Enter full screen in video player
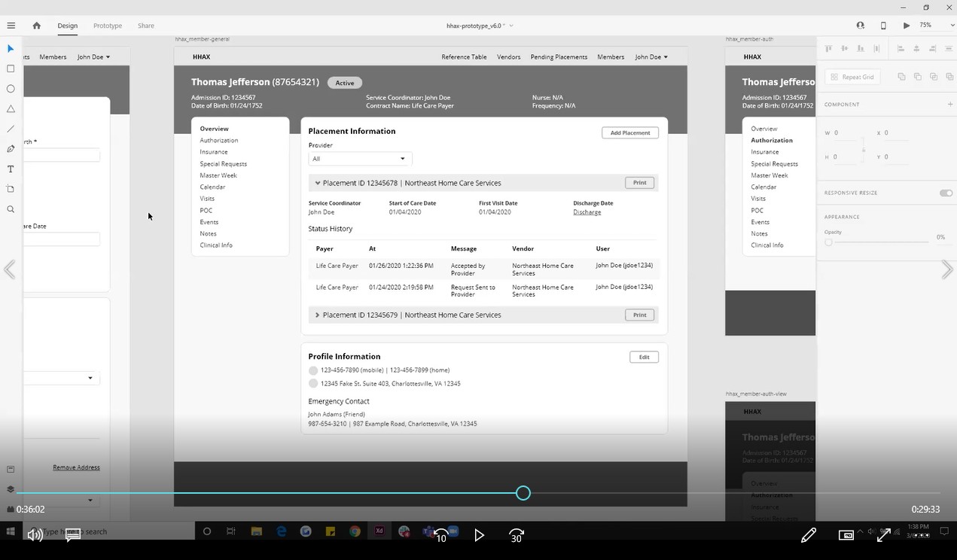The width and height of the screenshot is (957, 560). (x=884, y=535)
